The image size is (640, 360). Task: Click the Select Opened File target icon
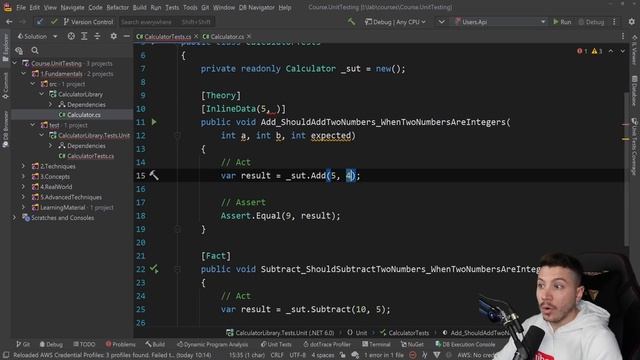point(71,36)
